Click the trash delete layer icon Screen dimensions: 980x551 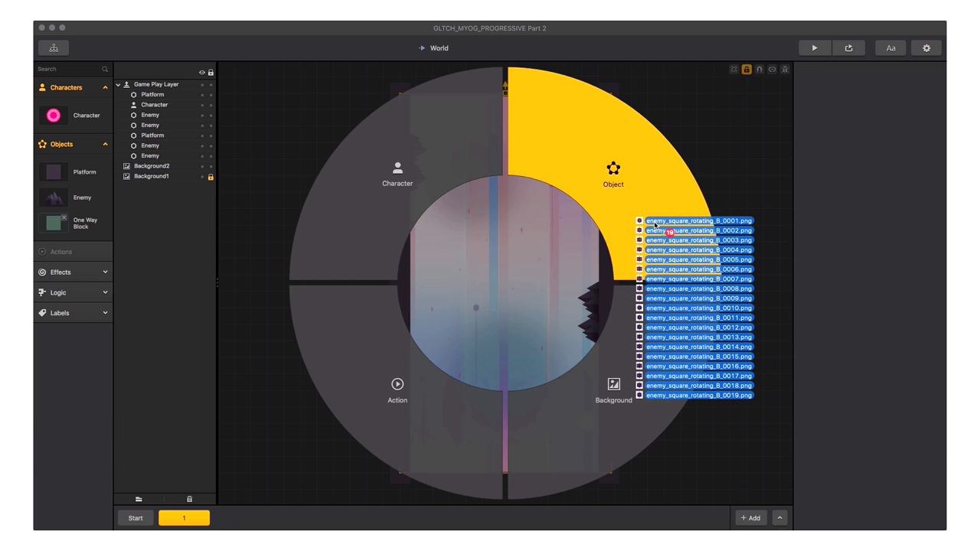(189, 499)
